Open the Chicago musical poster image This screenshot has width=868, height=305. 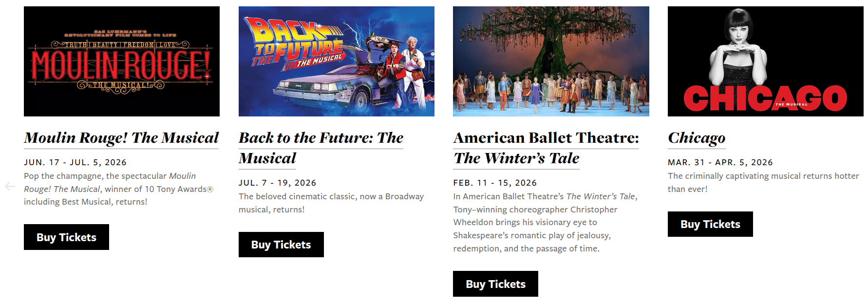pos(765,61)
